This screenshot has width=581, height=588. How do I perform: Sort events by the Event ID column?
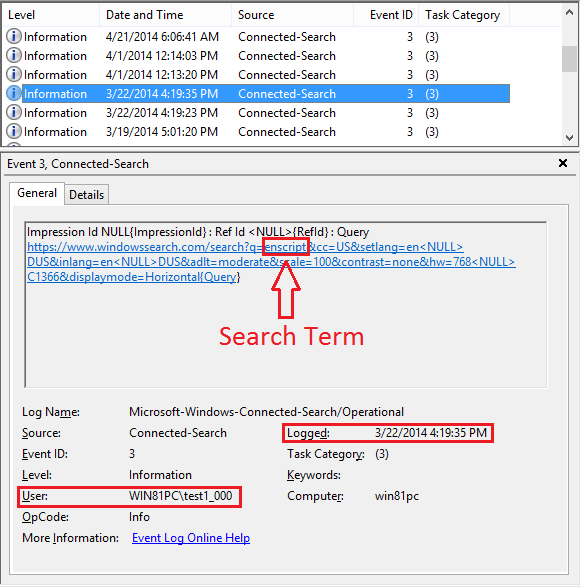386,15
